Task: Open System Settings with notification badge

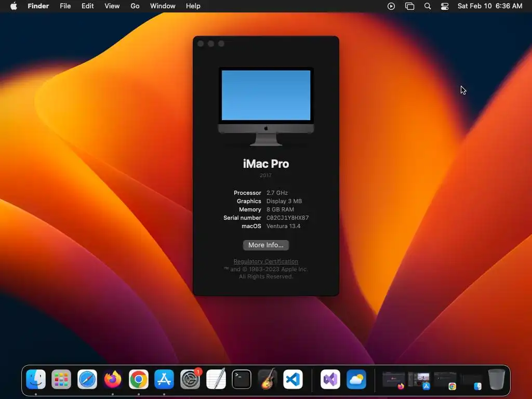Action: pos(190,379)
